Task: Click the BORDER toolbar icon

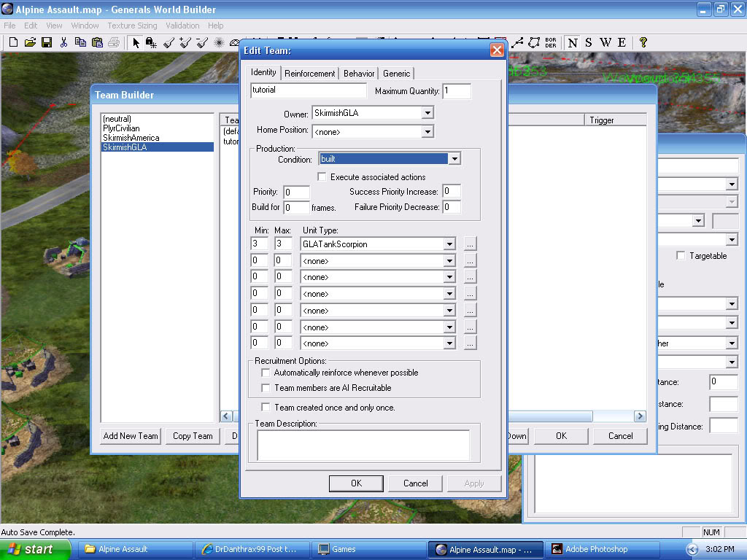Action: (x=551, y=43)
